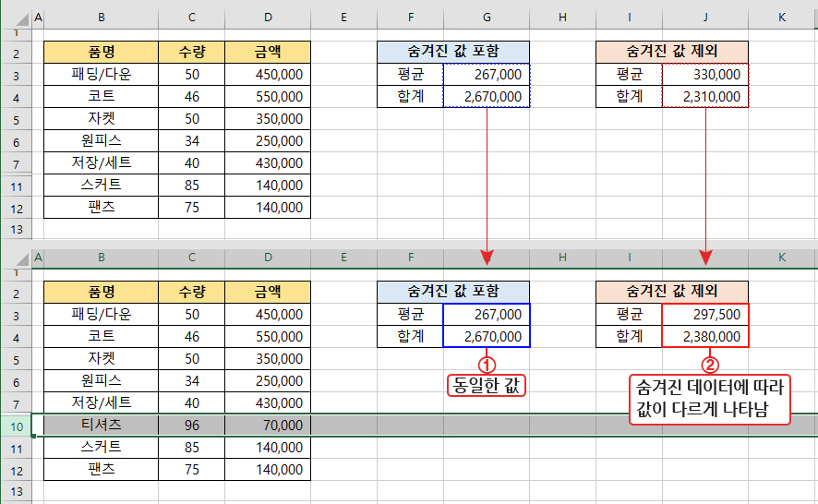
Task: Click 자켓 cell in the top sheet
Action: pyautogui.click(x=102, y=119)
